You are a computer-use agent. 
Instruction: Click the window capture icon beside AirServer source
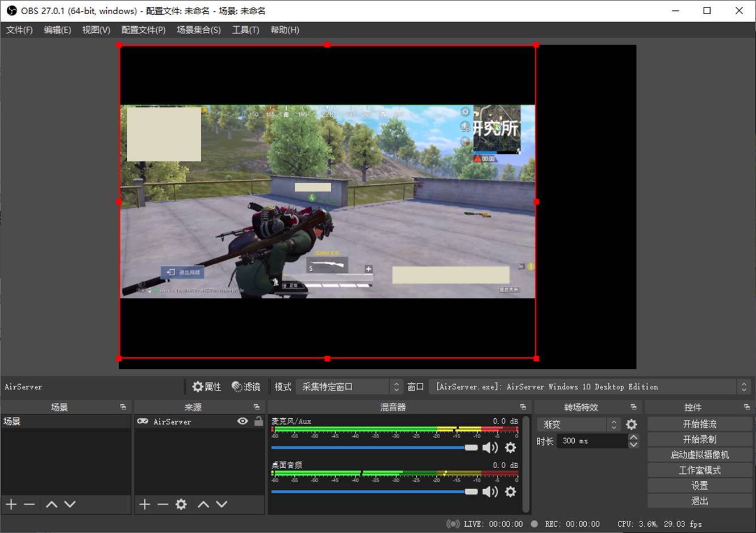coord(143,422)
